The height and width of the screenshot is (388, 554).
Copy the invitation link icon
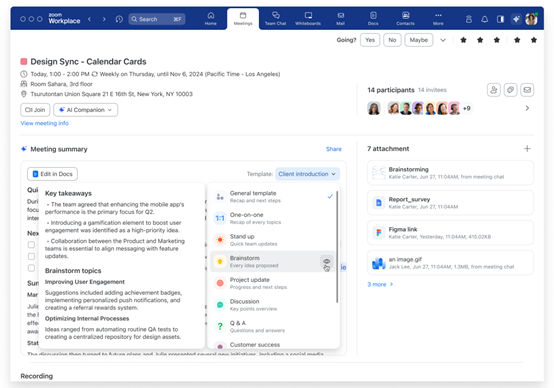[x=510, y=90]
